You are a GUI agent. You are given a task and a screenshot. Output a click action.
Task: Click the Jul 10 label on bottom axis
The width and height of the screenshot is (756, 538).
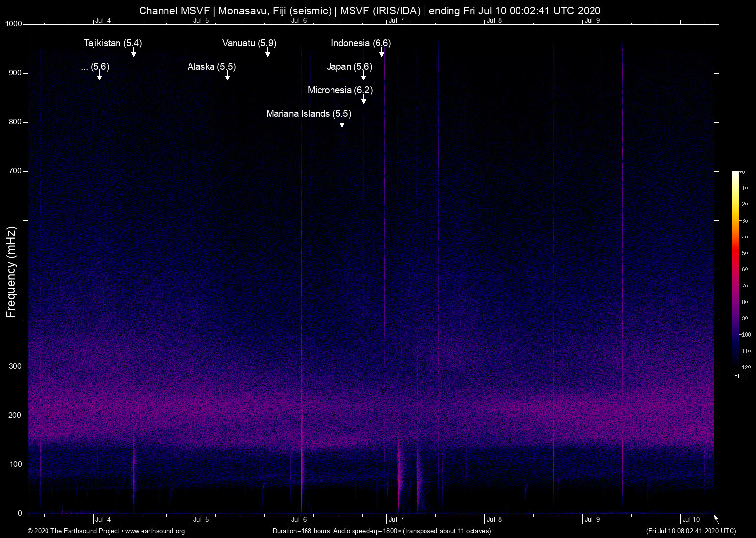point(691,519)
